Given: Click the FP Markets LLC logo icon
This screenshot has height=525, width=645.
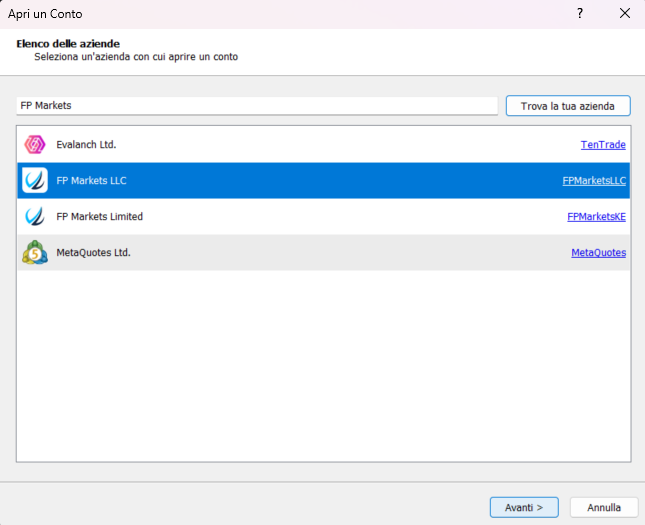Looking at the screenshot, I should tap(35, 181).
